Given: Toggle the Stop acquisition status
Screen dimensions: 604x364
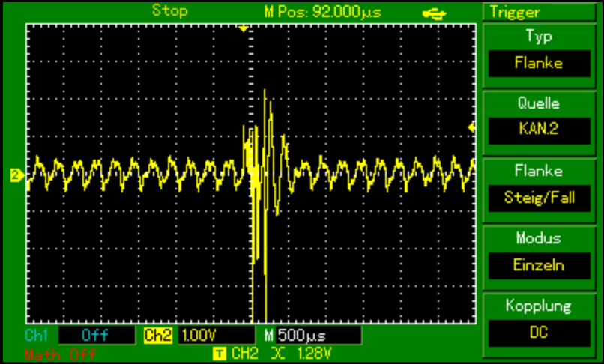Looking at the screenshot, I should (170, 10).
